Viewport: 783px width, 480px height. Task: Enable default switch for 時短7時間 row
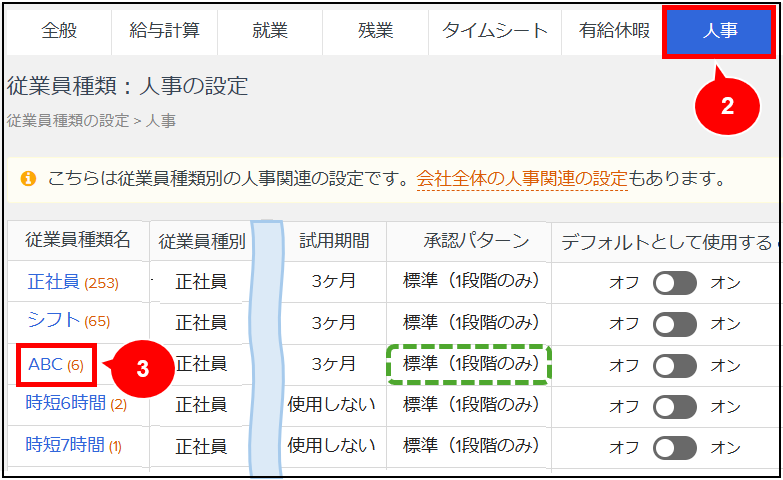674,447
